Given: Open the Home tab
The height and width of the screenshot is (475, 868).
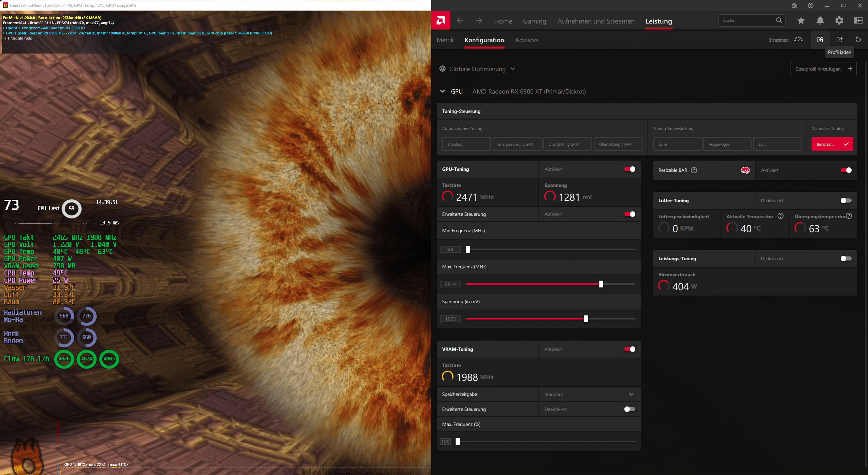Looking at the screenshot, I should click(503, 21).
